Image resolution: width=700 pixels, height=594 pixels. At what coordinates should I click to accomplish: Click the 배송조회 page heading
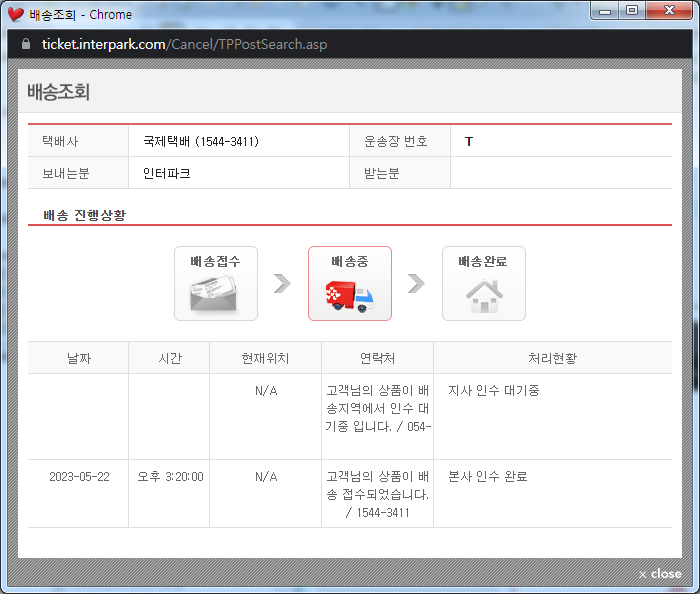[58, 91]
